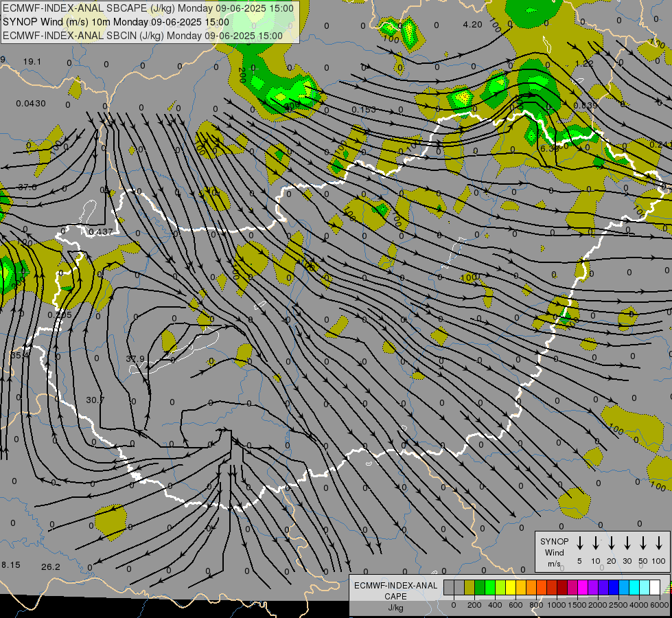Click the 0.437 value on the map
This screenshot has height=618, width=672.
tap(101, 231)
